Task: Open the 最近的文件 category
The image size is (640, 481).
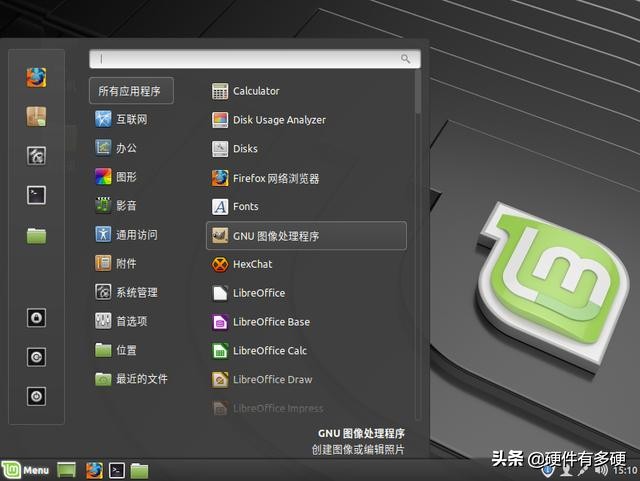Action: (x=131, y=379)
